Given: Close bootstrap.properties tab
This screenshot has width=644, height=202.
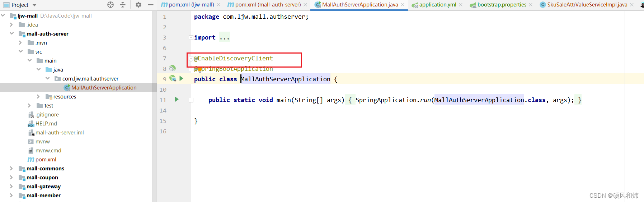Looking at the screenshot, I should (531, 5).
